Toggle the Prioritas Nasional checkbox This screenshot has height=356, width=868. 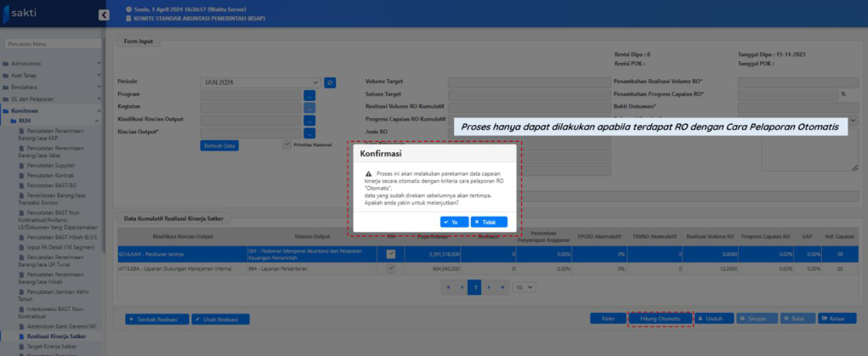click(x=286, y=144)
